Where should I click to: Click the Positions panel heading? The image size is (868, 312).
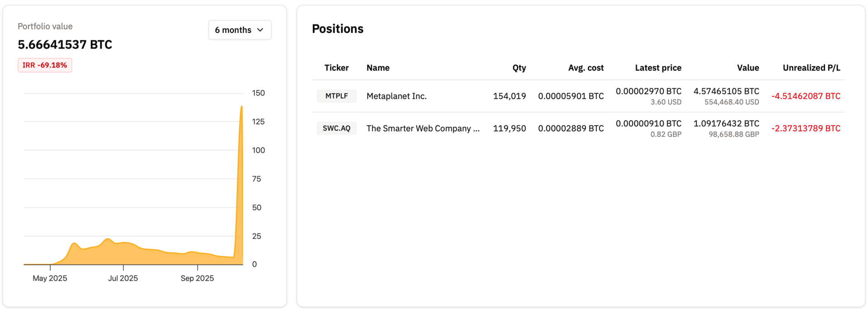pos(338,29)
